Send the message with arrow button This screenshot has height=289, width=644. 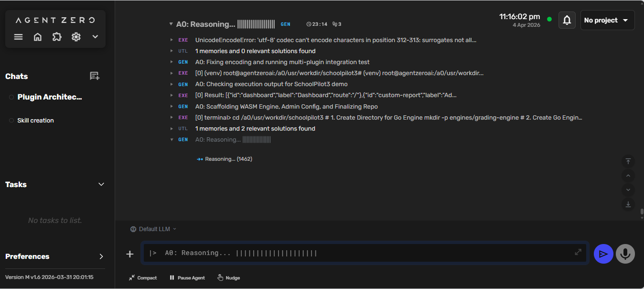[x=603, y=254]
